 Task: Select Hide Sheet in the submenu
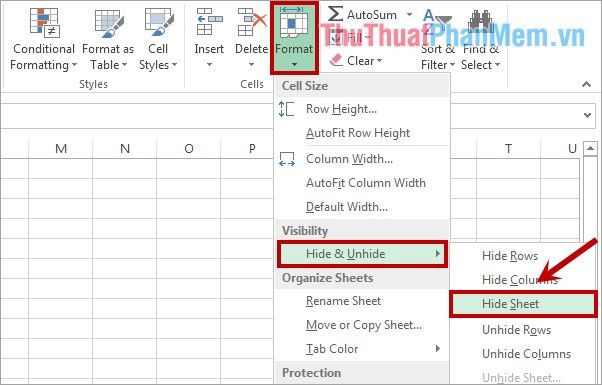point(523,304)
